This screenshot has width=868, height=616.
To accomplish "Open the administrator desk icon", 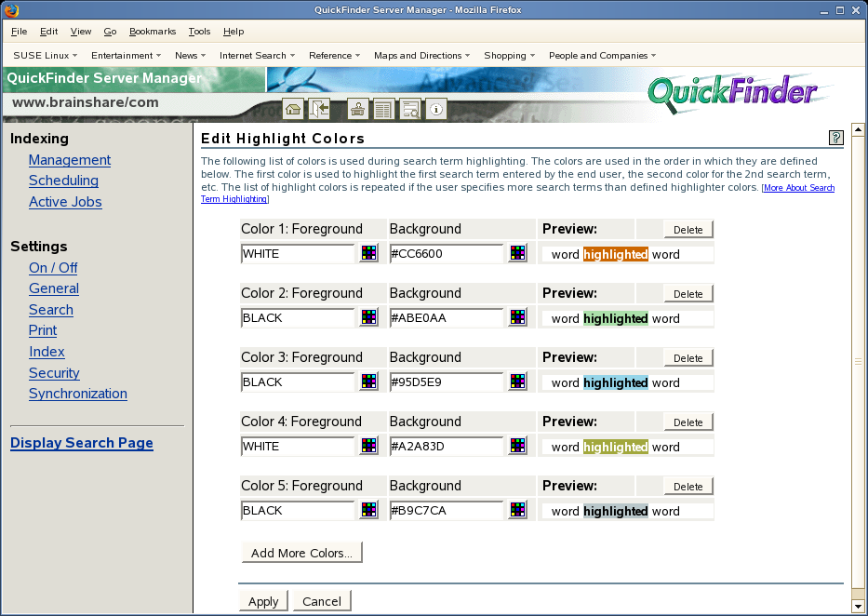I will (357, 109).
